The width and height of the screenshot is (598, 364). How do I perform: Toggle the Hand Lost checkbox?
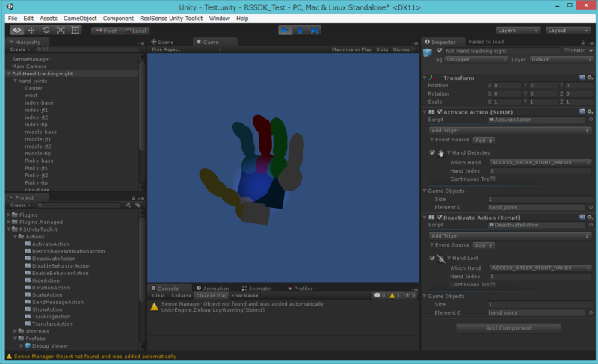point(432,258)
